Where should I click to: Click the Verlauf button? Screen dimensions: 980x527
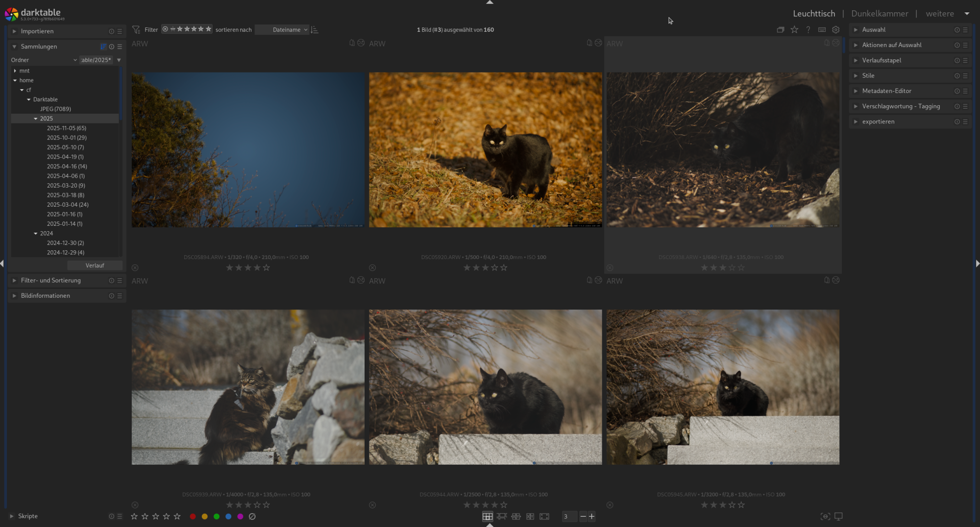click(95, 265)
